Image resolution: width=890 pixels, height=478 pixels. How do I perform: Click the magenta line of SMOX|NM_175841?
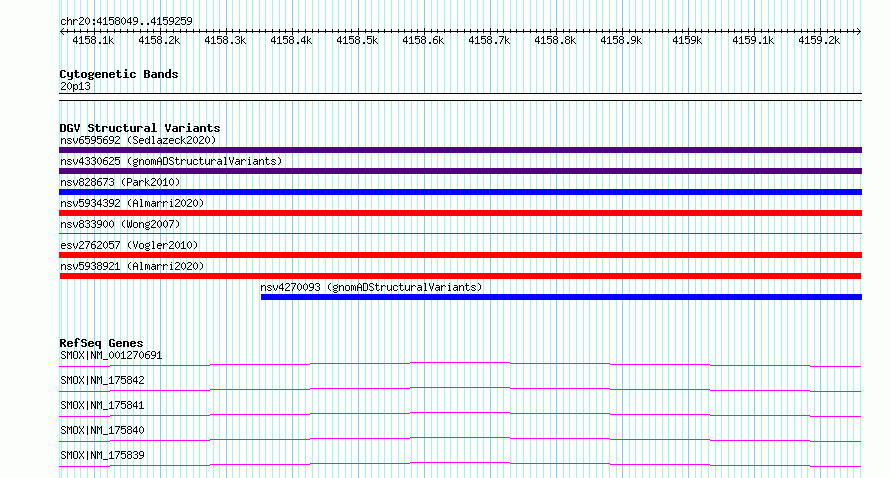pos(460,414)
